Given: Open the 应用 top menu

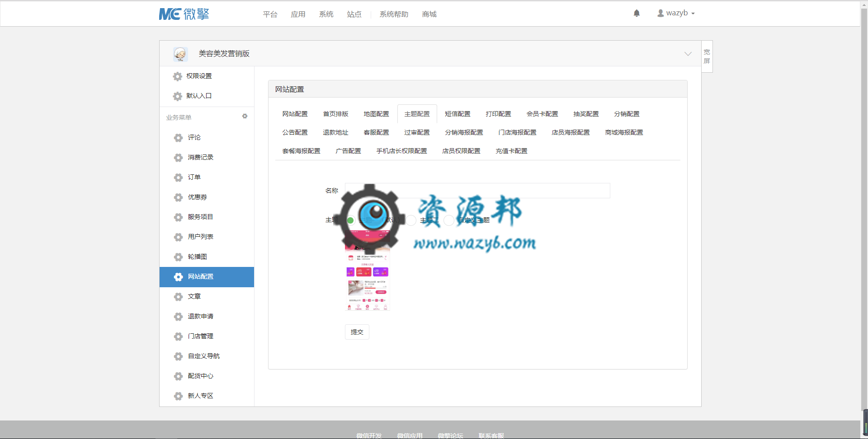Looking at the screenshot, I should click(x=298, y=14).
